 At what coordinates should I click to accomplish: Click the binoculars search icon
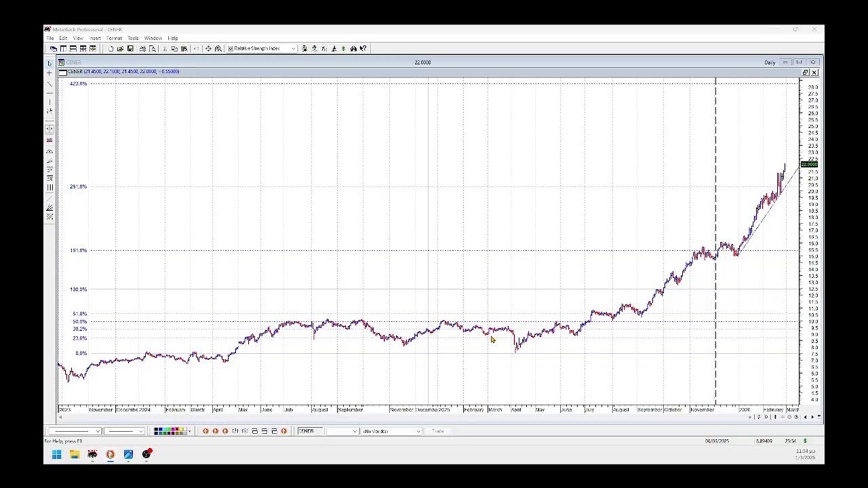coord(353,49)
